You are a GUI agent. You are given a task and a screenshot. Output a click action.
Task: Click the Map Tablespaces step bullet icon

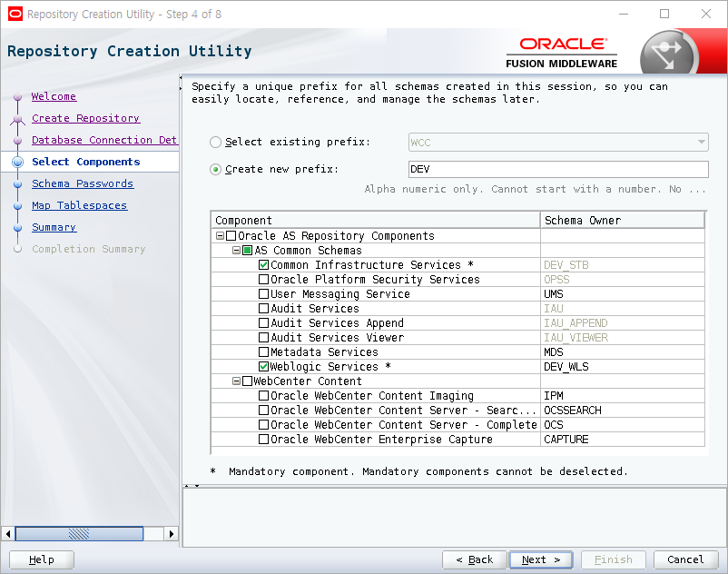click(17, 206)
